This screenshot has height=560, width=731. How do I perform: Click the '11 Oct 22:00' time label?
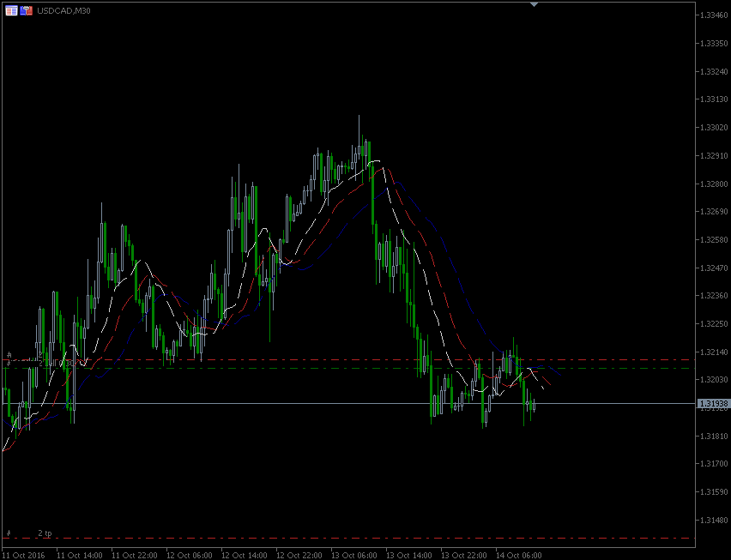pyautogui.click(x=134, y=556)
